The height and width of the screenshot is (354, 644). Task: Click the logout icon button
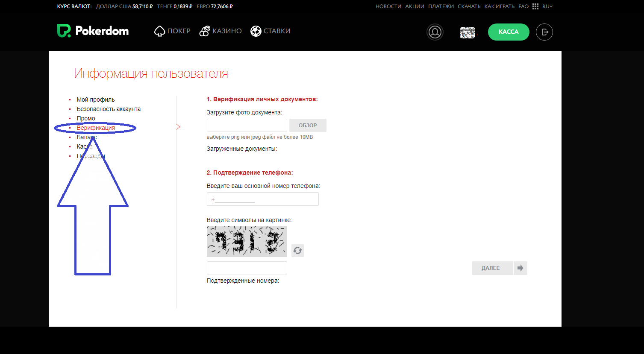click(x=544, y=32)
